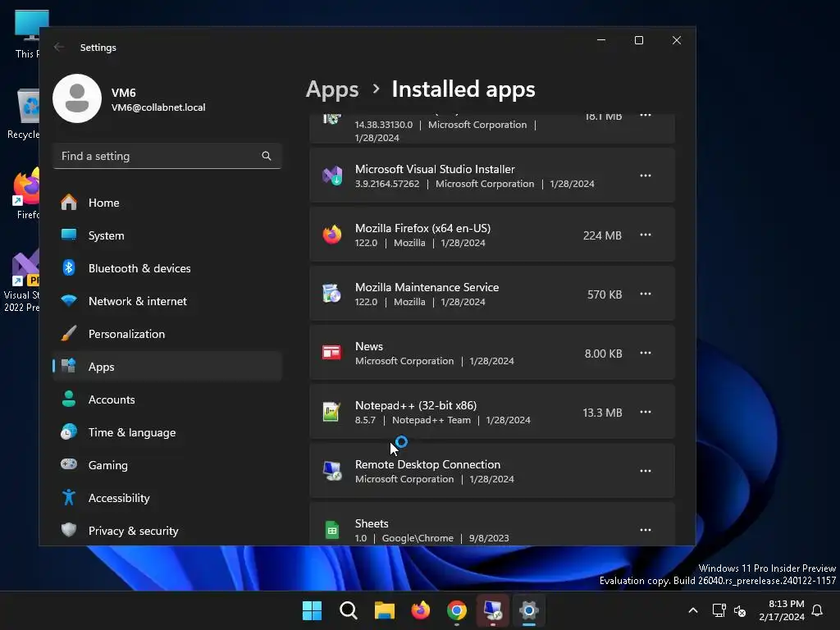Click Mozilla Firefox (x64 en-US) title
840x630 pixels.
pyautogui.click(x=422, y=228)
